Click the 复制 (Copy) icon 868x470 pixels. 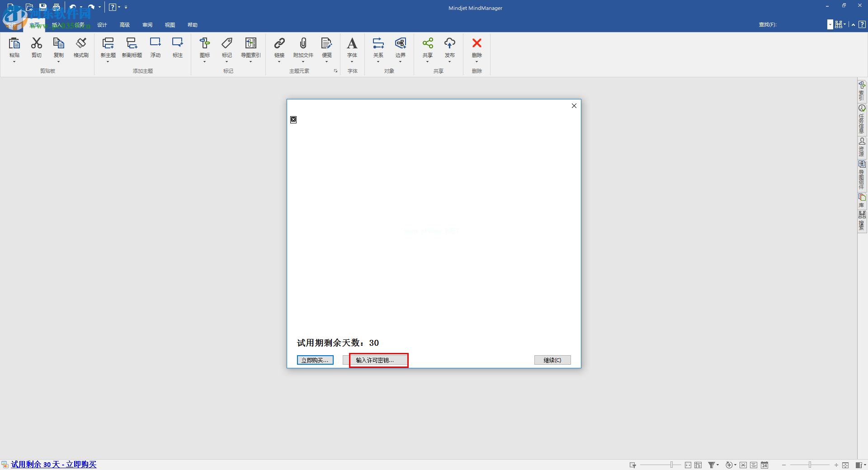pos(59,43)
